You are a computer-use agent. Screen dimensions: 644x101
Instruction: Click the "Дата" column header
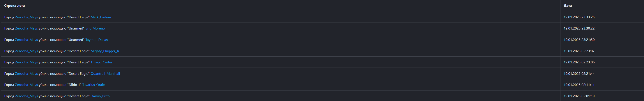568,5
